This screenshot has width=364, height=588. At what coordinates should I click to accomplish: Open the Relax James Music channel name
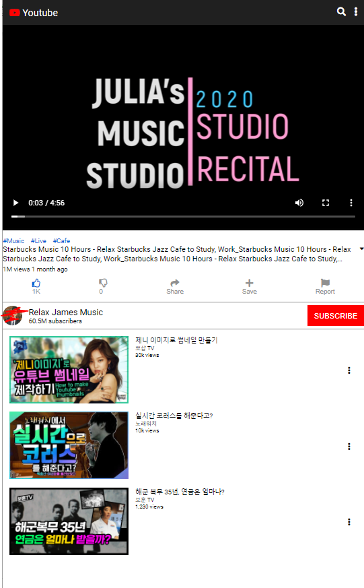point(66,312)
